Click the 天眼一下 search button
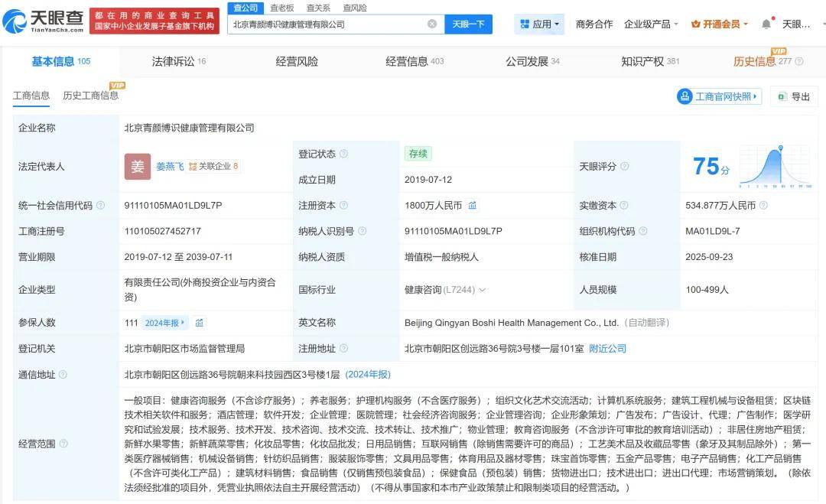The height and width of the screenshot is (504, 826). coord(468,24)
